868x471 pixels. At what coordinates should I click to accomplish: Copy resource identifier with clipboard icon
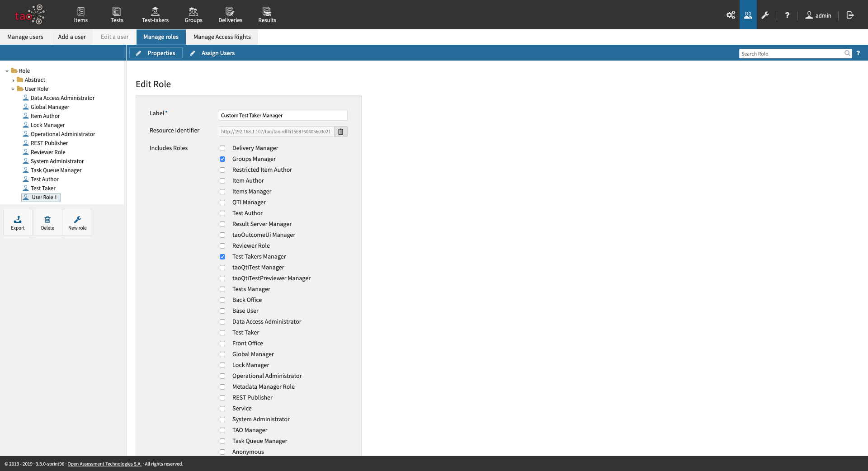pos(341,132)
